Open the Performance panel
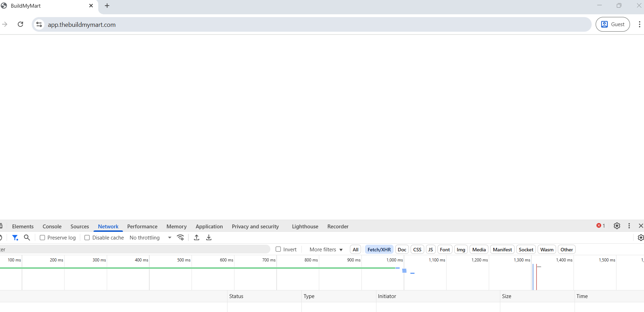Screen dimensions: 644x312 [x=142, y=227]
